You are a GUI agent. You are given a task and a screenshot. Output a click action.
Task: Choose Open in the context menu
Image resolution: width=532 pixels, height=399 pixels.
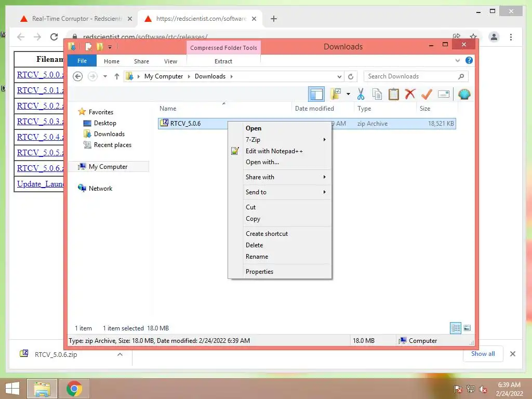tap(287, 128)
